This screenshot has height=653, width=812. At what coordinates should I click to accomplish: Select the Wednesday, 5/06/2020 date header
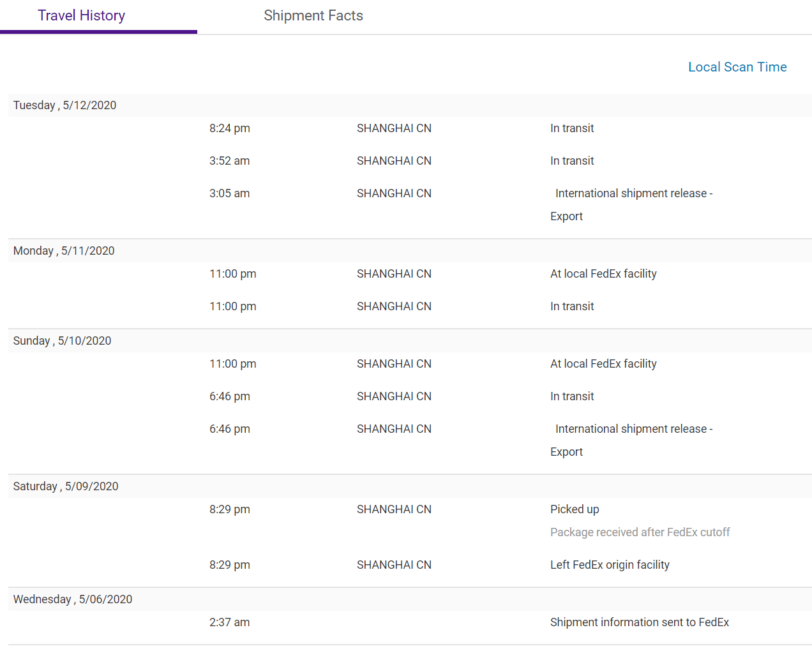[x=73, y=599]
